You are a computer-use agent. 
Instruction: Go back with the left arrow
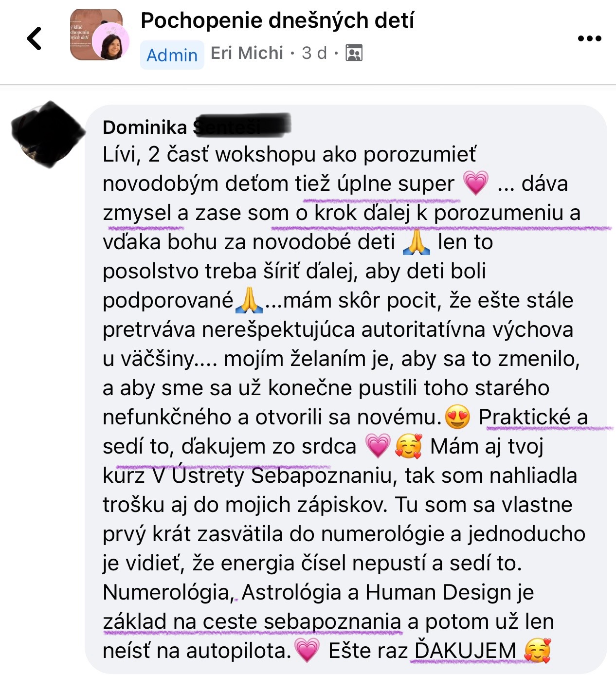coord(35,38)
